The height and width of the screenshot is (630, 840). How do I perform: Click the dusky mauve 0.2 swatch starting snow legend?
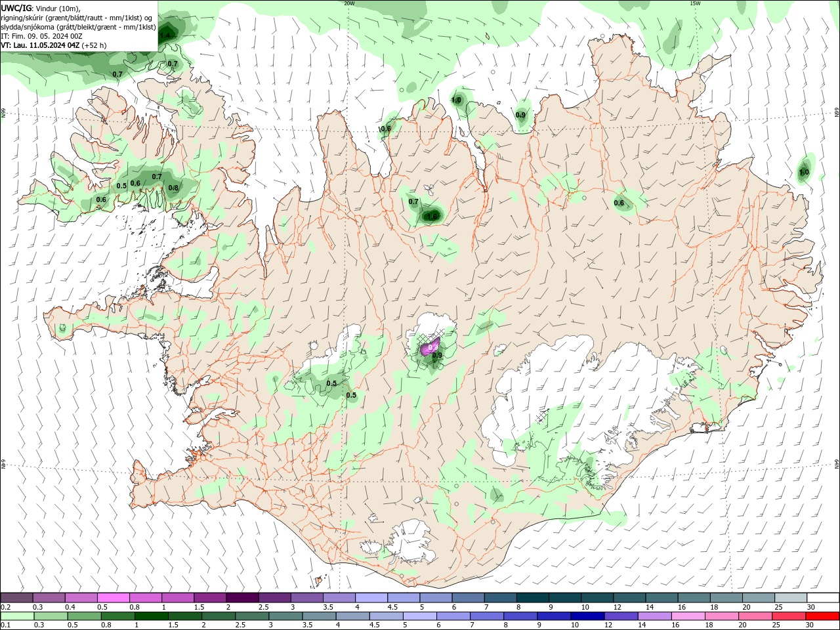(16, 598)
